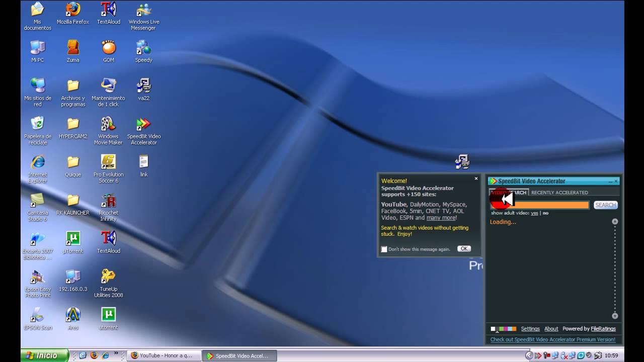Launch Internet Explorer from Quick Launch bar
The image size is (644, 362).
coord(105,355)
